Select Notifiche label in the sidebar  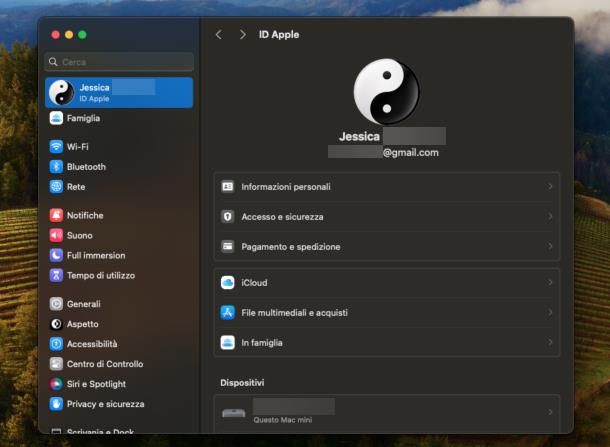85,216
